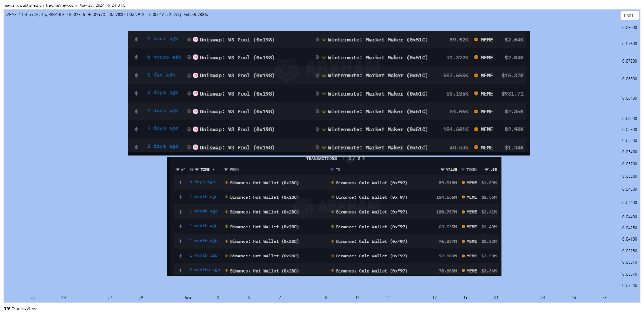Click Binance: Hot Wallet (0x28C) in the $1.59M row

coord(264,183)
